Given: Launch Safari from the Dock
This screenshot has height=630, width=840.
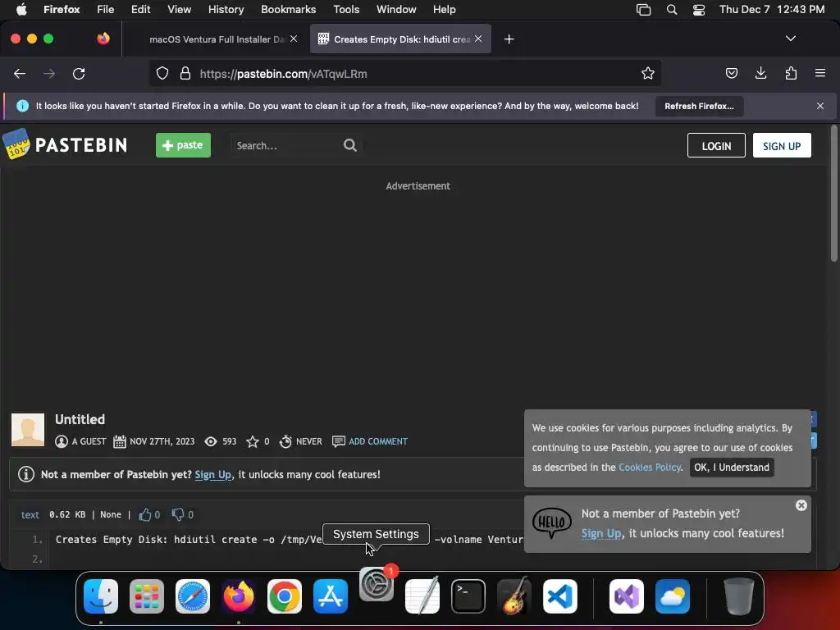Looking at the screenshot, I should 193,596.
